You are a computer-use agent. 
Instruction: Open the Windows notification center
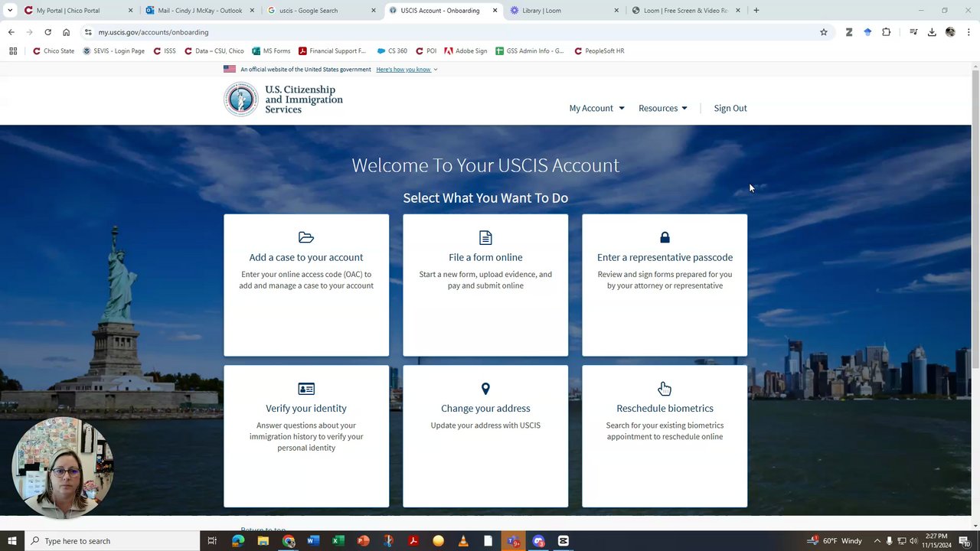pyautogui.click(x=965, y=541)
